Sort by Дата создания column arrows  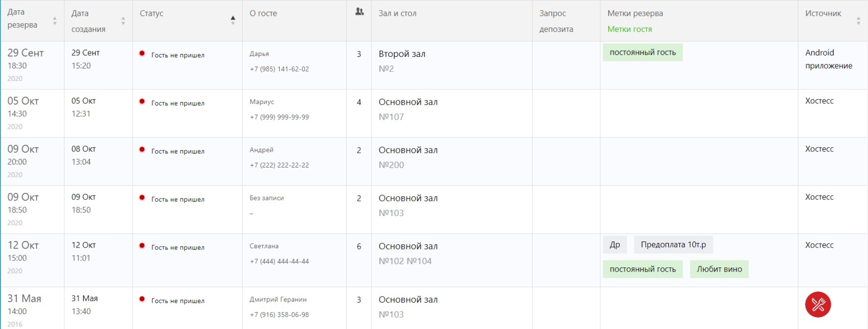pyautogui.click(x=123, y=21)
